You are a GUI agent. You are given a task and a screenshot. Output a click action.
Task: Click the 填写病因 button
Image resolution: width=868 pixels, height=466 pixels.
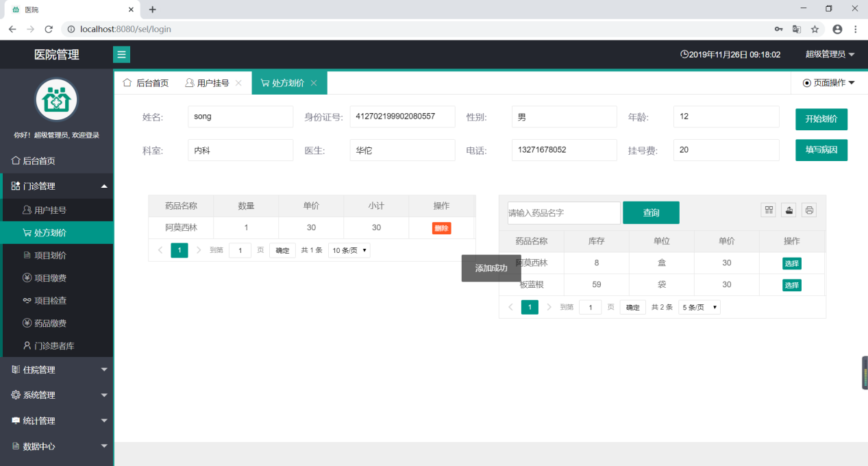pos(821,149)
